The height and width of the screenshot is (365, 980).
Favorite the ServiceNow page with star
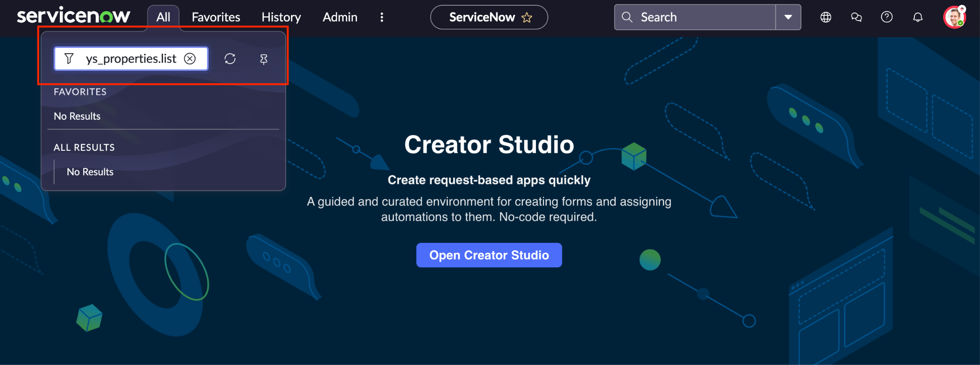527,18
